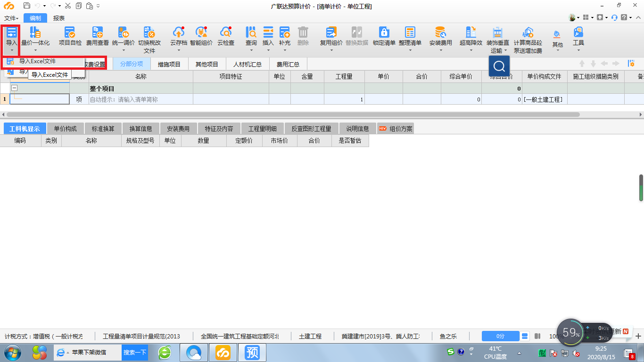Click 切换税改文件 icon
The height and width of the screenshot is (362, 644).
point(149,33)
